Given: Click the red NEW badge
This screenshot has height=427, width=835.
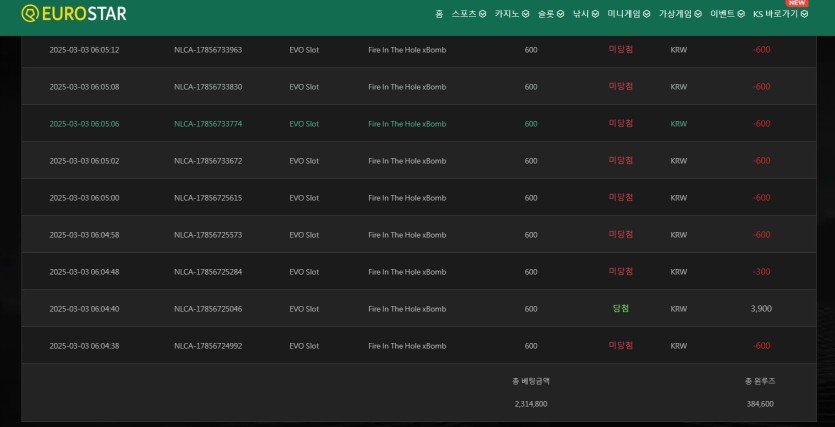Looking at the screenshot, I should pos(798,3).
